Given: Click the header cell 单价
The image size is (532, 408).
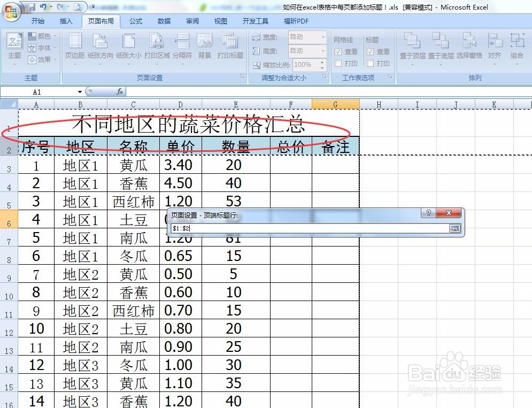Looking at the screenshot, I should (x=181, y=147).
